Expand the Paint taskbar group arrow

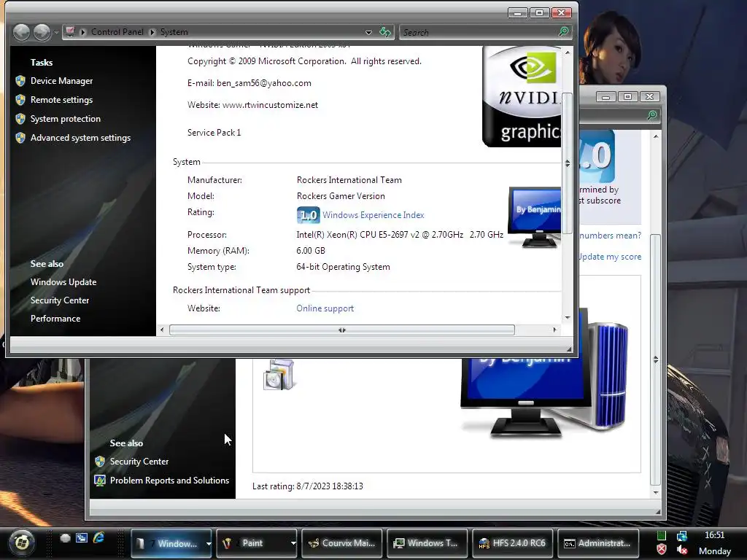pos(293,543)
